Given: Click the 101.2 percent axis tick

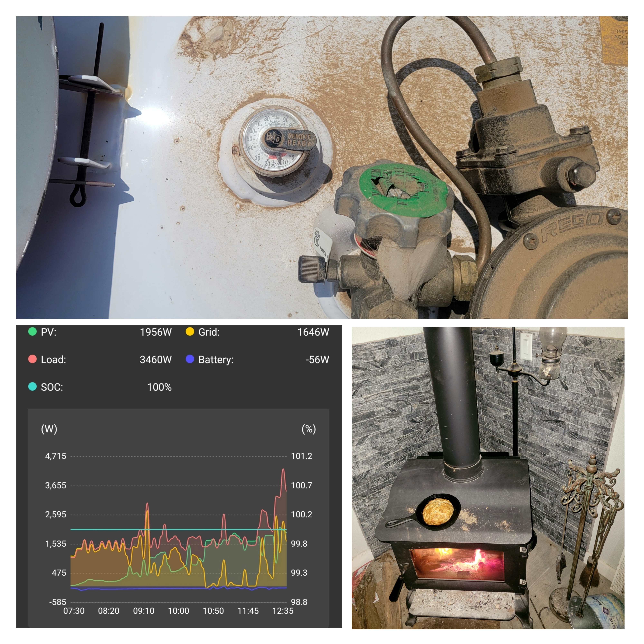Looking at the screenshot, I should pos(302,456).
